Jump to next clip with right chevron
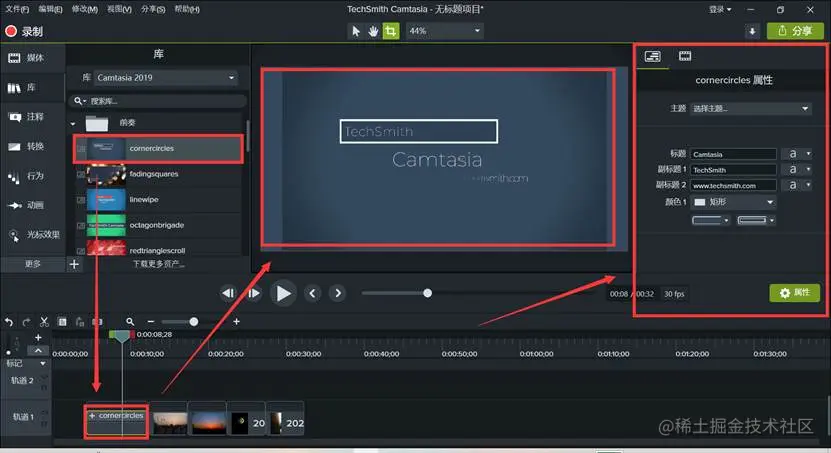This screenshot has width=831, height=453. [338, 293]
